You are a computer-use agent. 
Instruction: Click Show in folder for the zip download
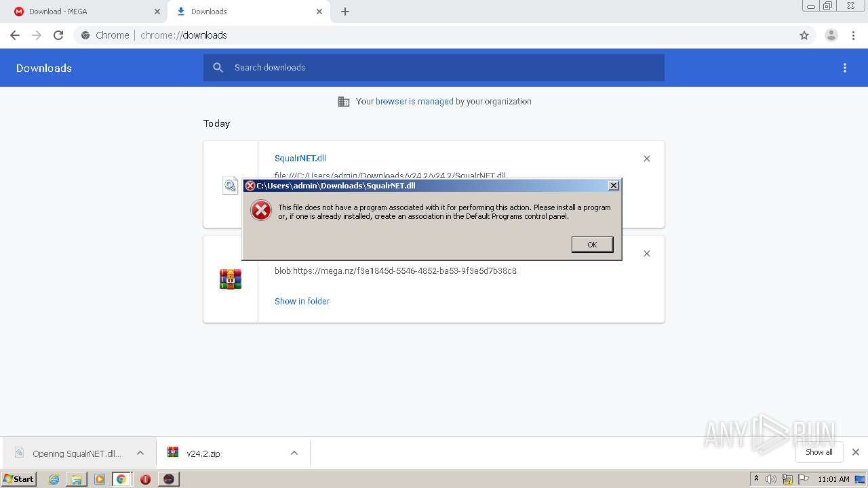(x=302, y=301)
